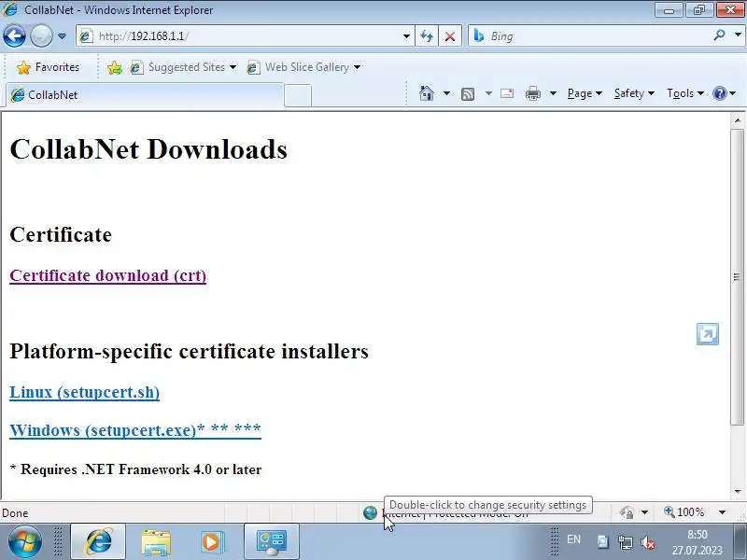The width and height of the screenshot is (747, 560).
Task: Go to the Home page icon
Action: [x=427, y=93]
